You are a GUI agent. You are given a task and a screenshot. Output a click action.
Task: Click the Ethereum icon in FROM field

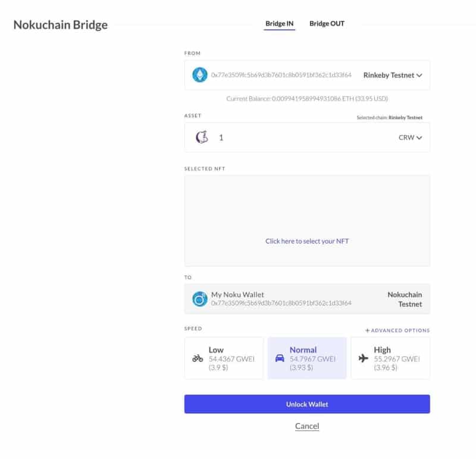click(x=199, y=75)
